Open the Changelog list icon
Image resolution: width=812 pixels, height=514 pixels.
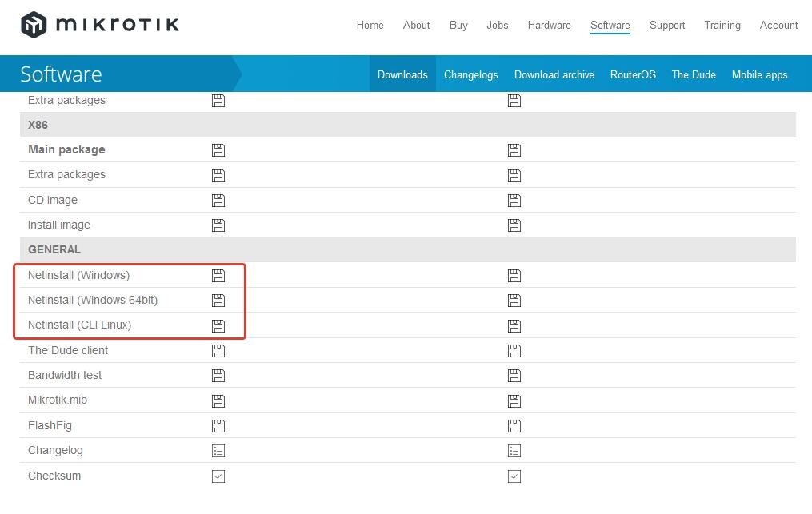coord(218,450)
